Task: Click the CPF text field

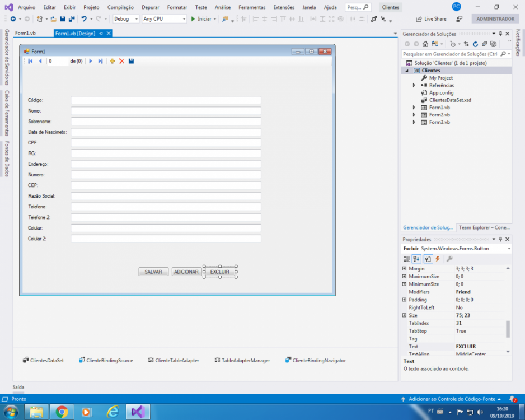Action: (166, 143)
